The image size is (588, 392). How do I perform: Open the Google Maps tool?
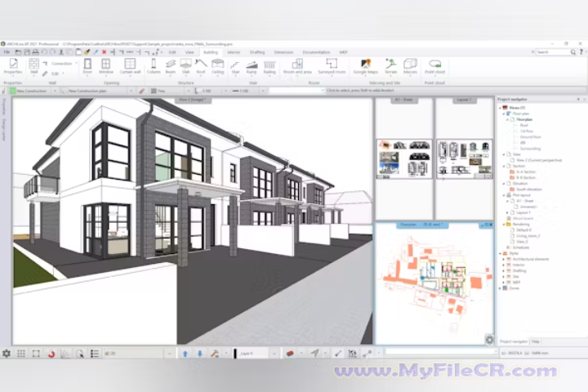coord(366,65)
